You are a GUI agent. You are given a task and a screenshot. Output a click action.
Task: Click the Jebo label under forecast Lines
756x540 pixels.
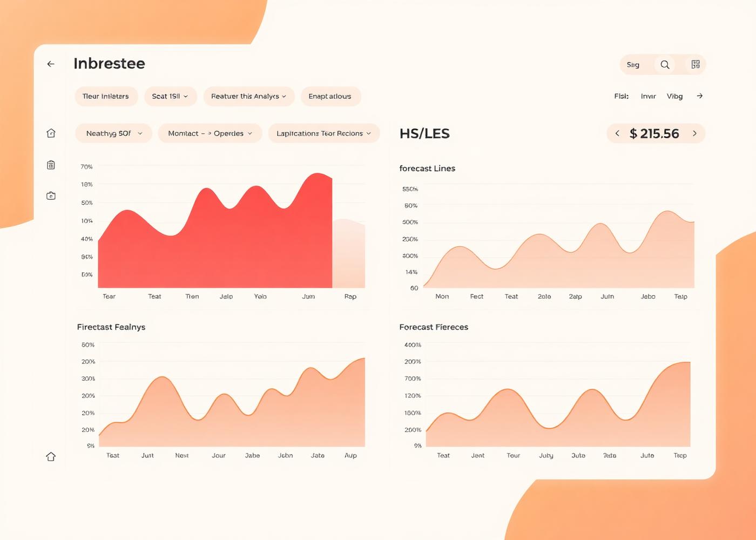click(648, 296)
